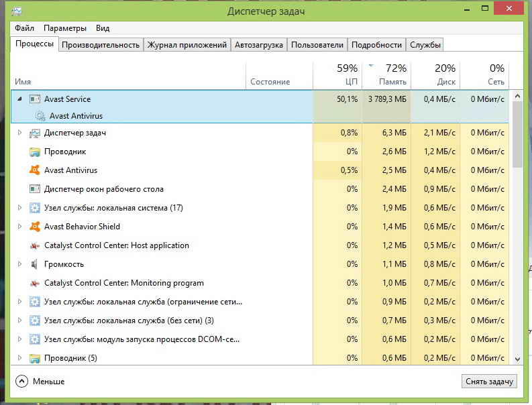Click the 2,6 МБ memory value of Проводник
This screenshot has width=532, height=405.
(394, 152)
